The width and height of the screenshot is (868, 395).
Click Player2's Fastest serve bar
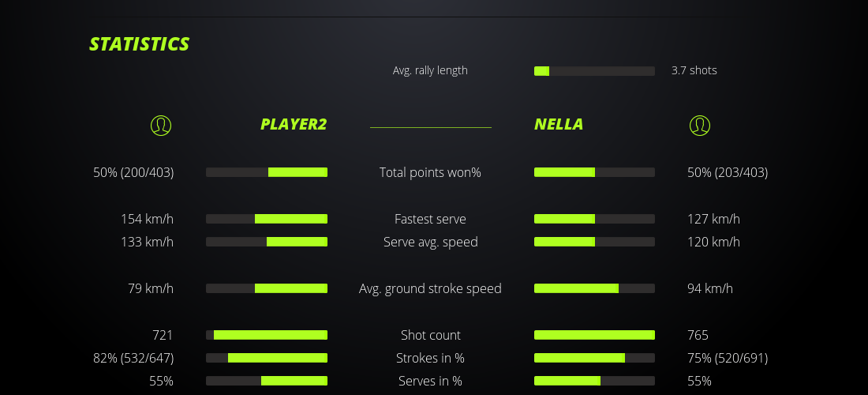pyautogui.click(x=267, y=219)
